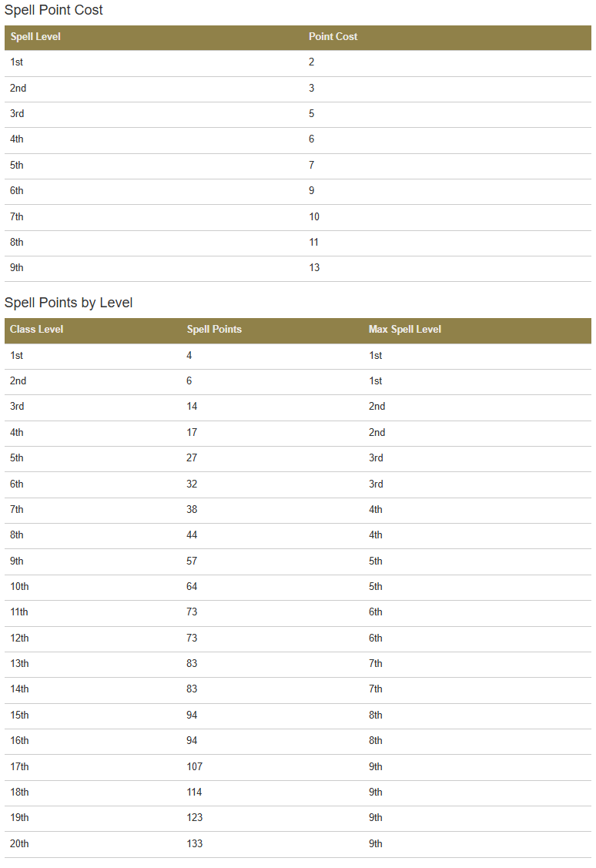Click the Spell Points column header
The height and width of the screenshot is (868, 596).
(214, 330)
